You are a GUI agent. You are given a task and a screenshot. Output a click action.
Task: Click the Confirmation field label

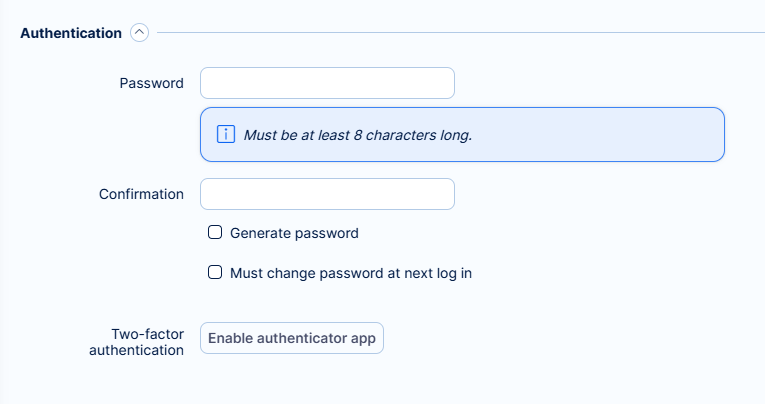[141, 194]
